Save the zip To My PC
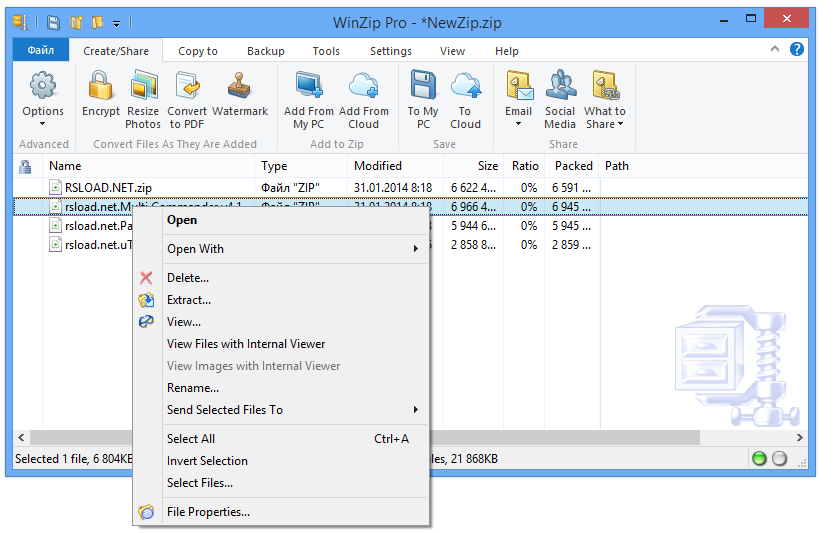Screen dimensions: 834x533 (423, 86)
